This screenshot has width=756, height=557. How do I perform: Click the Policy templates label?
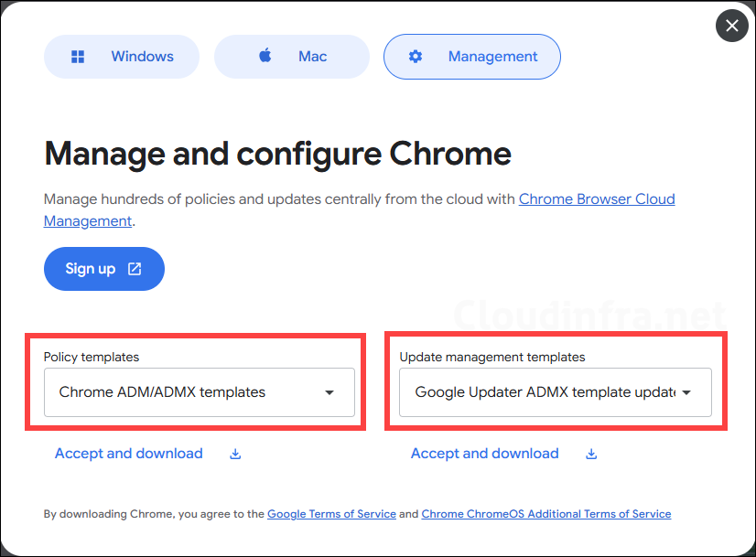[x=92, y=357]
